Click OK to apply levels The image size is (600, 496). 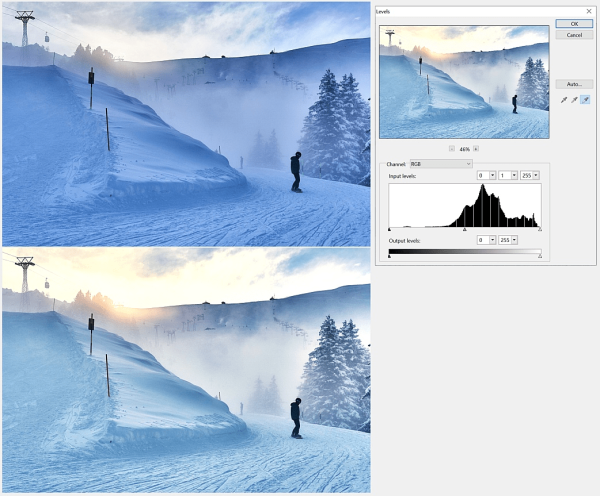pos(574,23)
